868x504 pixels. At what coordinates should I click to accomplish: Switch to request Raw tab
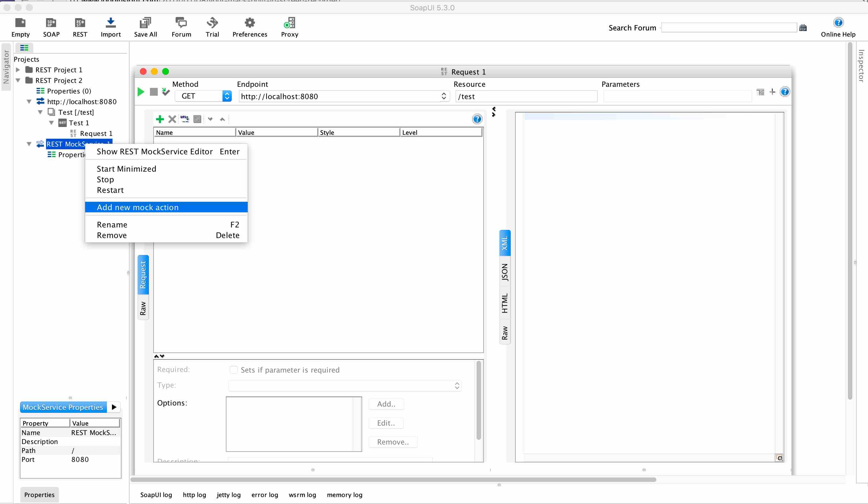pos(143,308)
